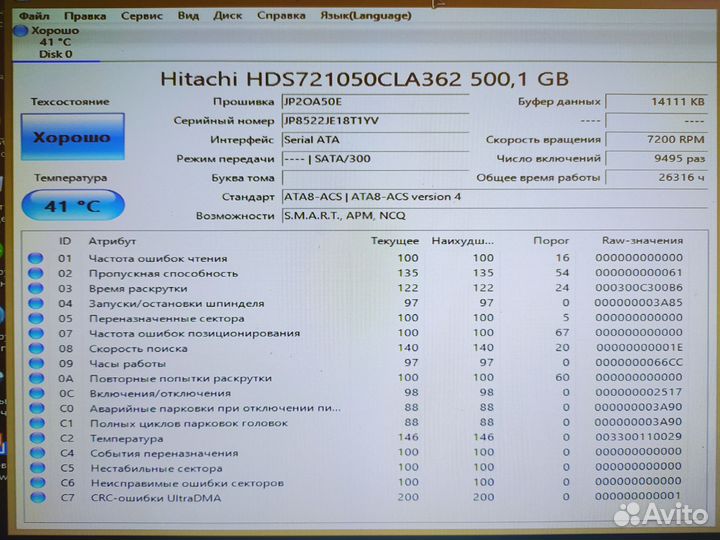Open the Язык(Language) menu
Viewport: 720px width, 540px height.
[x=366, y=16]
